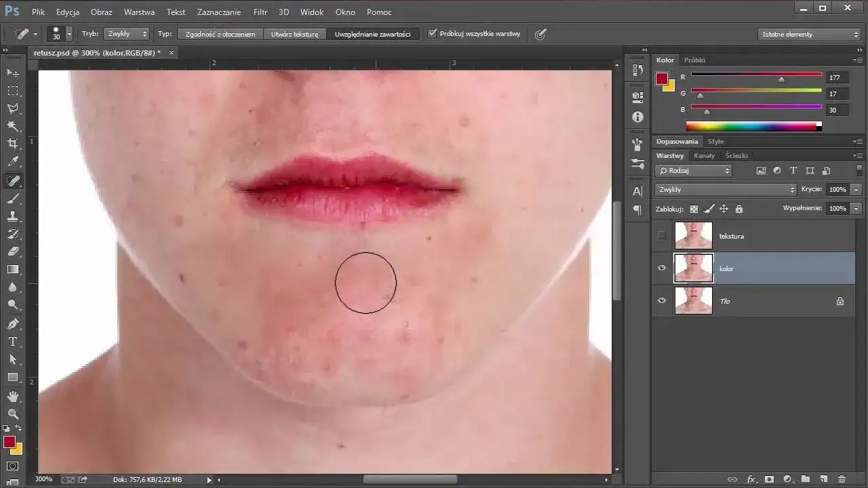Uncheck Próbkuj wszystkie warstwy
868x488 pixels.
pos(433,33)
